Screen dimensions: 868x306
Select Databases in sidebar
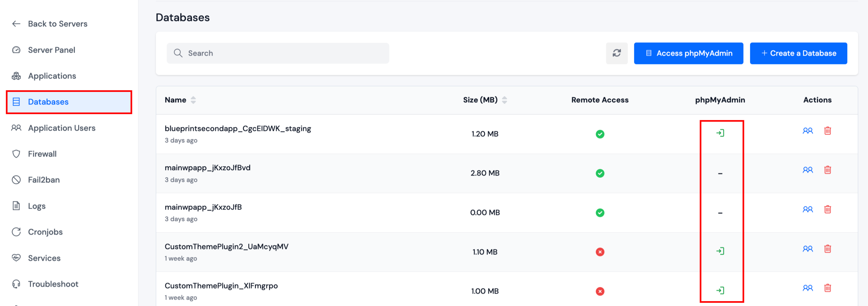click(x=69, y=102)
